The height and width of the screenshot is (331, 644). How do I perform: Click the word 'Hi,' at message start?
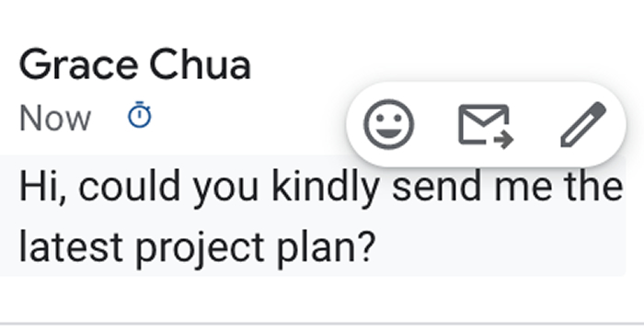click(42, 187)
